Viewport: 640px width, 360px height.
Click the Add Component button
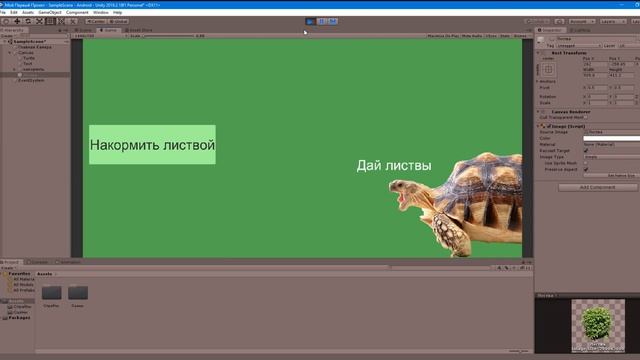click(598, 187)
